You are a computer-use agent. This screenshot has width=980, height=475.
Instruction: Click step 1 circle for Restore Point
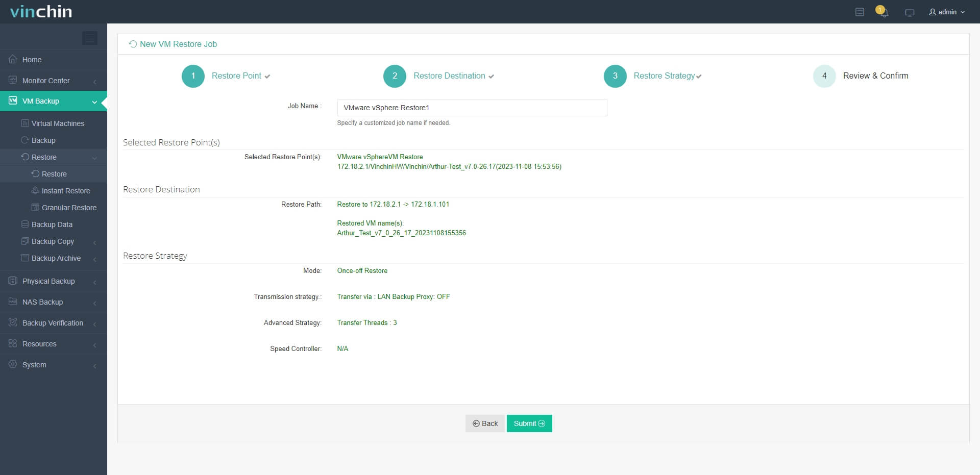193,76
